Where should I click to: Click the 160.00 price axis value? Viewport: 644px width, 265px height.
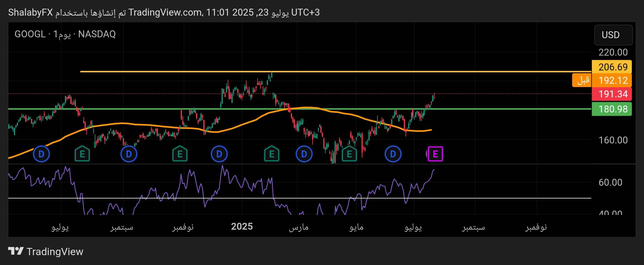(613, 140)
